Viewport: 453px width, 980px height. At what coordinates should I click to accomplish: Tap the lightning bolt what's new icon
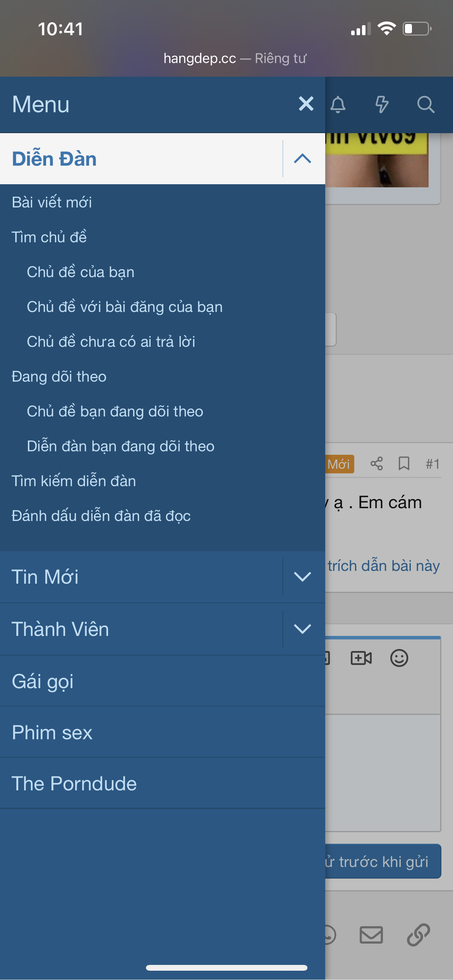coord(382,105)
